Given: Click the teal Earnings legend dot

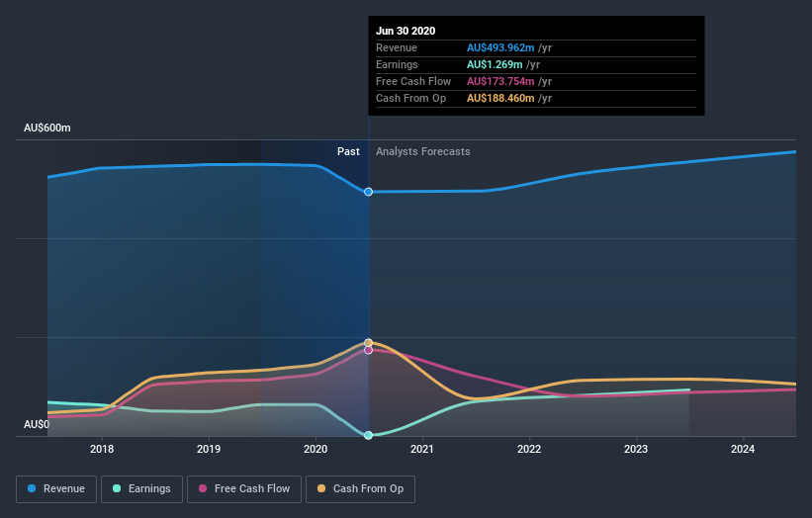Looking at the screenshot, I should pyautogui.click(x=117, y=488).
